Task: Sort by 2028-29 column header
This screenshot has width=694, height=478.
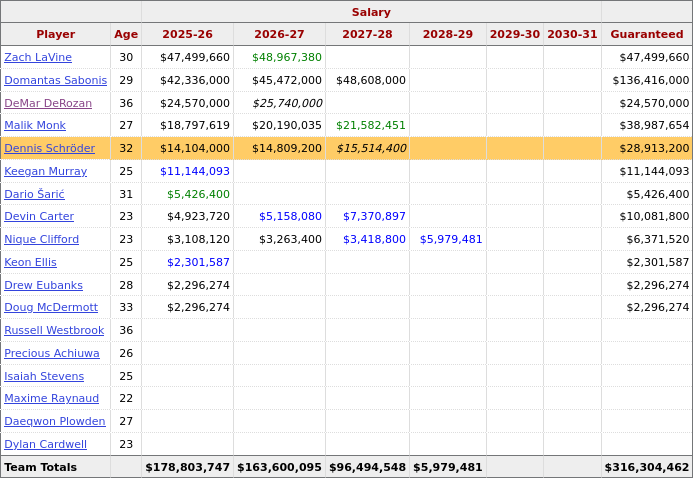Action: click(x=448, y=34)
